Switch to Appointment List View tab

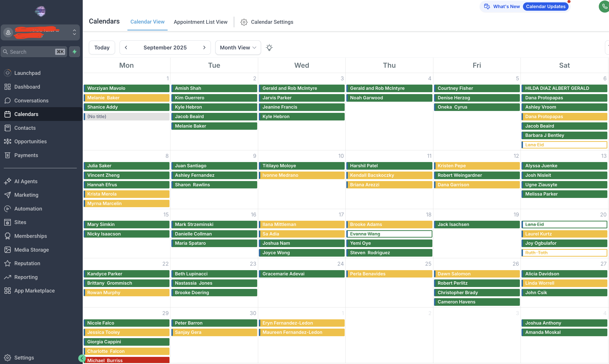point(200,22)
